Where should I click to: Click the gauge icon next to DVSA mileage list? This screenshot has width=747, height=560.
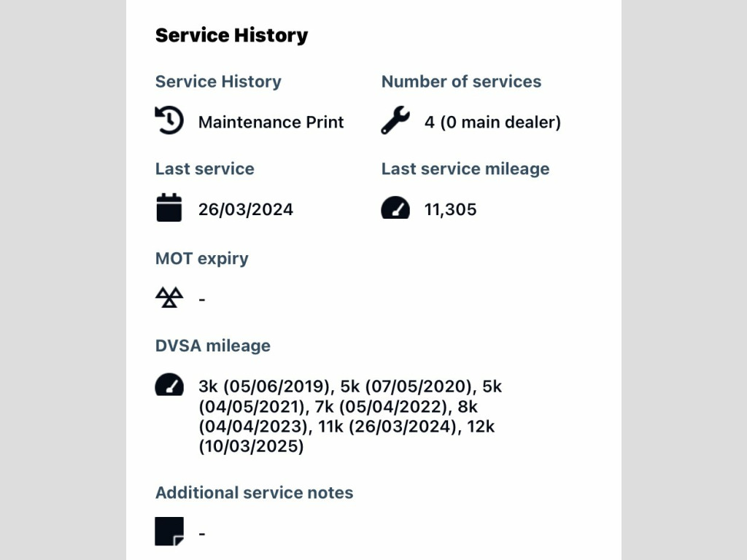(169, 385)
